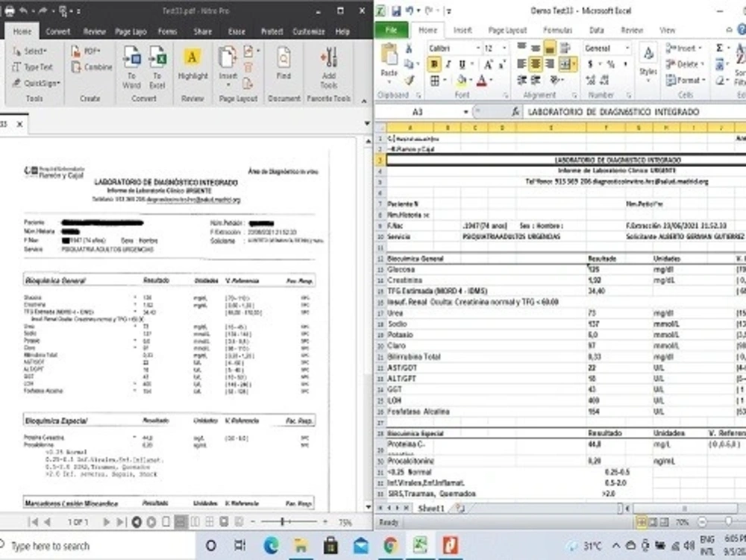Open the Convert tab in Nitro Pro
The width and height of the screenshot is (746, 560).
[60, 32]
